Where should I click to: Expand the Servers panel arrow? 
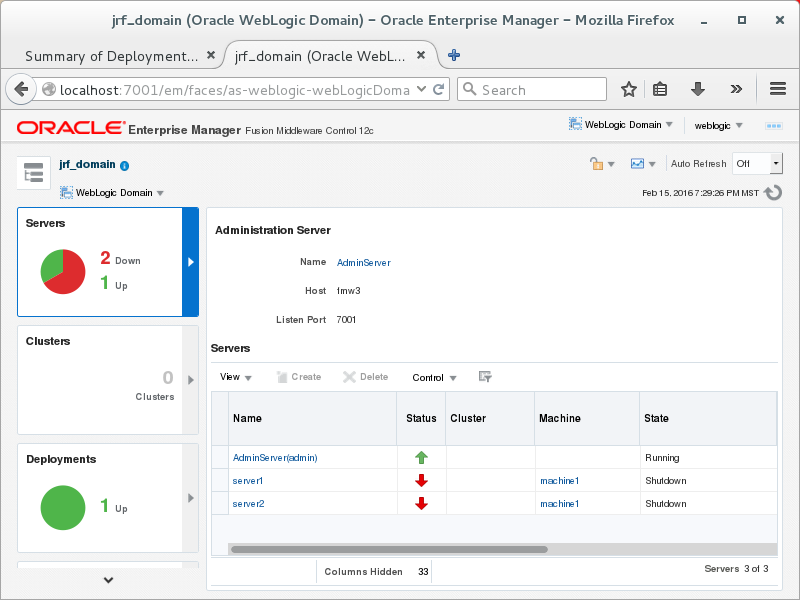[x=190, y=262]
